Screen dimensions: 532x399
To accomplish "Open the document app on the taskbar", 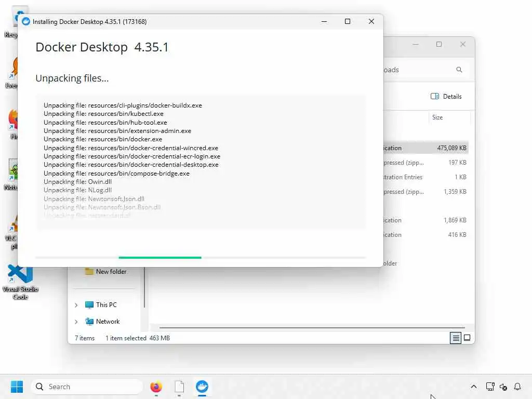I will click(179, 387).
